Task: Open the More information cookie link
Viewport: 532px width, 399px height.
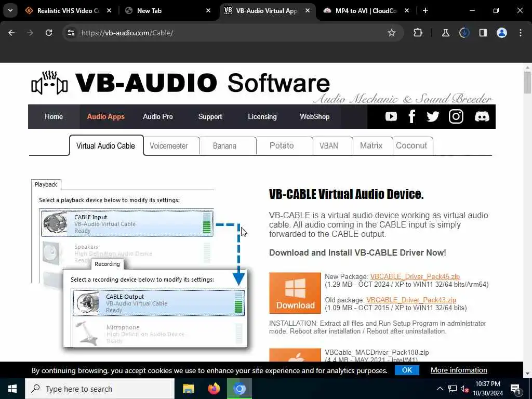Action: click(459, 370)
